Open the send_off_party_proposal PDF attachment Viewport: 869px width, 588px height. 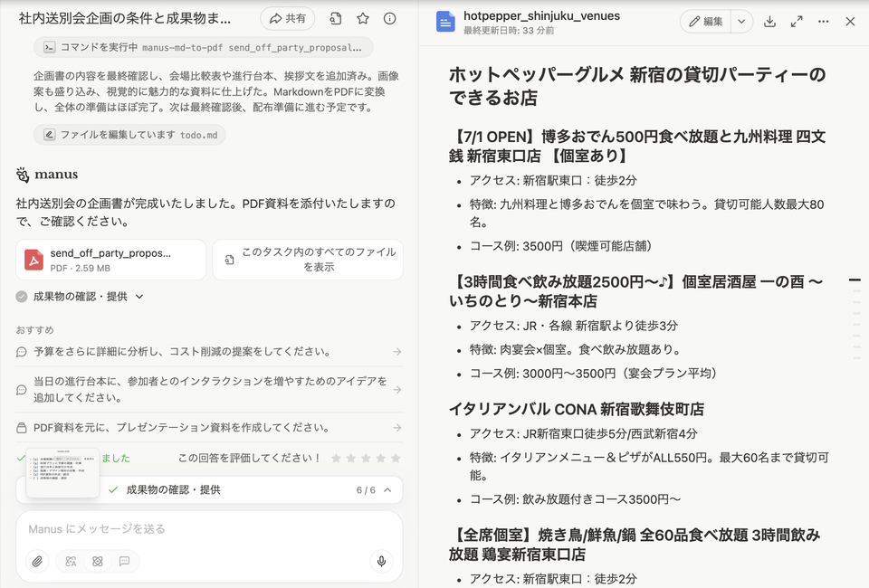pos(110,260)
